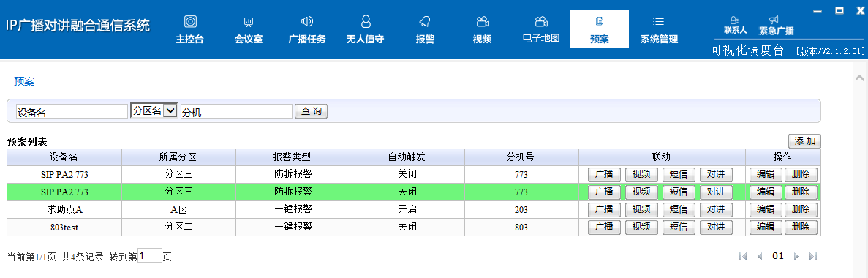Click 短信 in first SIP PA2 773 row

(679, 174)
